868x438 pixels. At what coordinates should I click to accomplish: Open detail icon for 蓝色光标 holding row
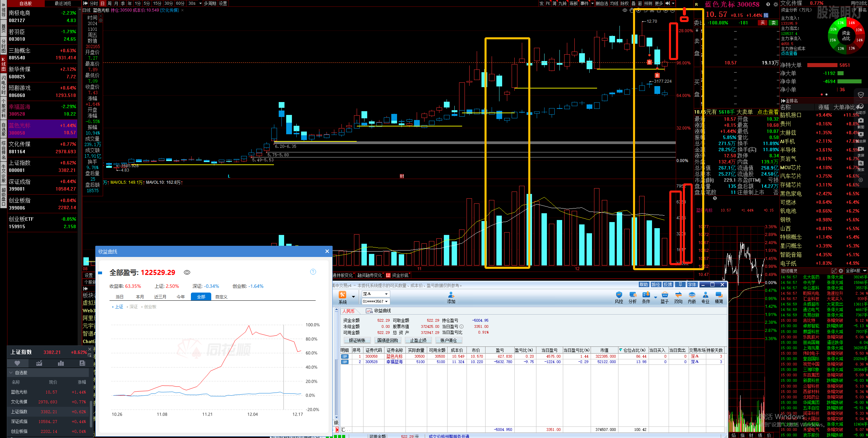point(345,356)
